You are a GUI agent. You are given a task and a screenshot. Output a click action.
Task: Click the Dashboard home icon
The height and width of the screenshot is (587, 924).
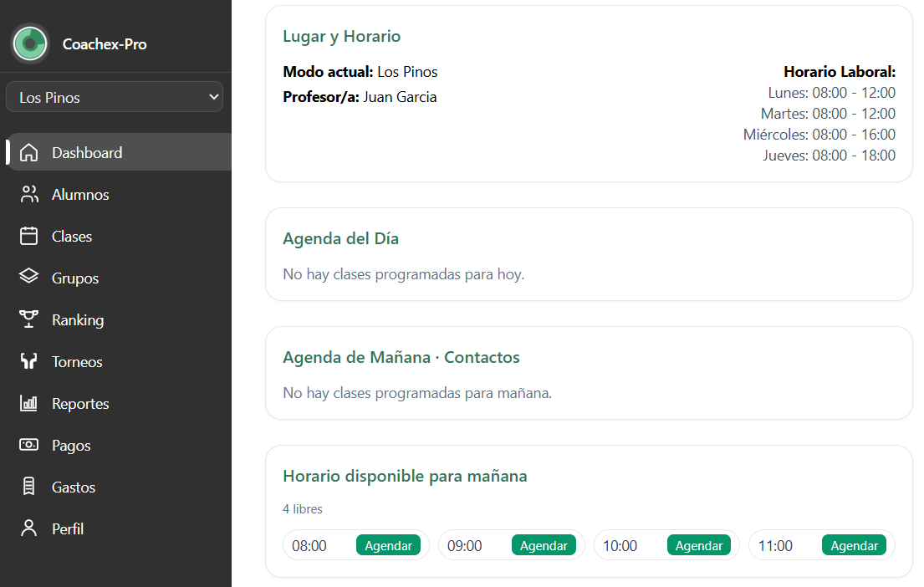[29, 153]
